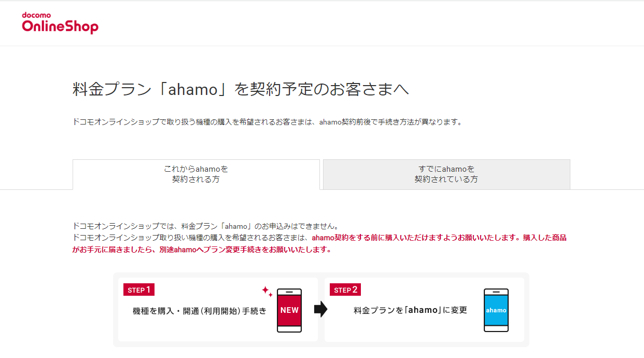Click the page heading 料金プラン「ahamo」を契約予定のお客さまへ
The height and width of the screenshot is (358, 644).
coord(241,89)
